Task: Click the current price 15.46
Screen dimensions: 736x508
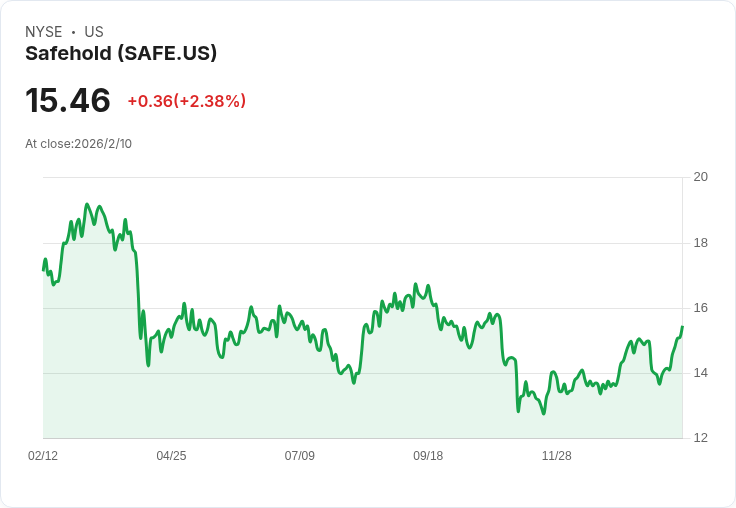Action: [68, 101]
